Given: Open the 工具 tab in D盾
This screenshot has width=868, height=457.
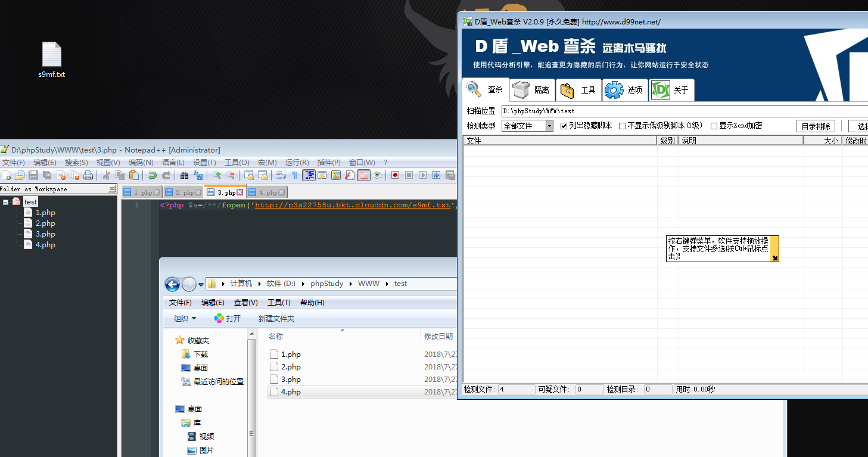Looking at the screenshot, I should click(579, 90).
